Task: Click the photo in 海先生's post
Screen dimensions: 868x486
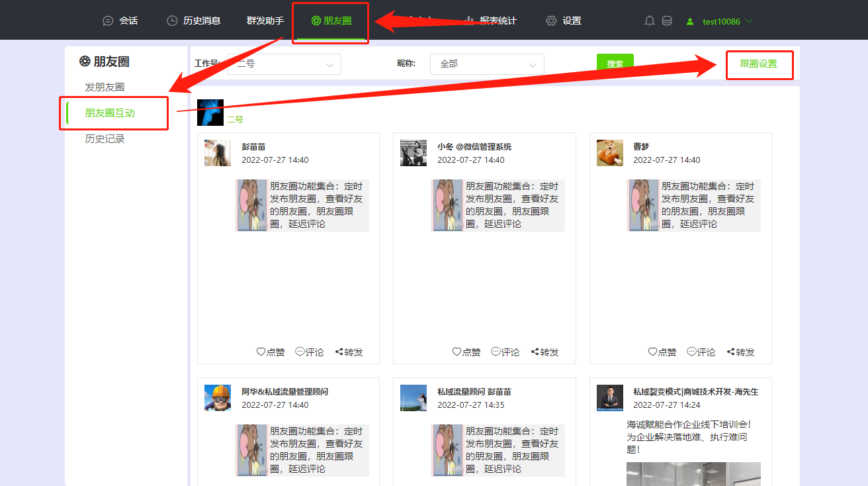Action: [694, 474]
